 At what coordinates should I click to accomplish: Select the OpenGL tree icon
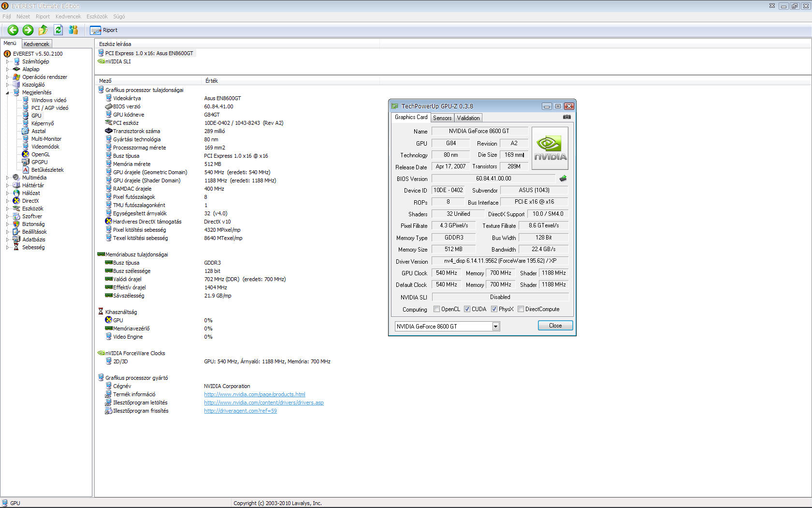pyautogui.click(x=26, y=154)
